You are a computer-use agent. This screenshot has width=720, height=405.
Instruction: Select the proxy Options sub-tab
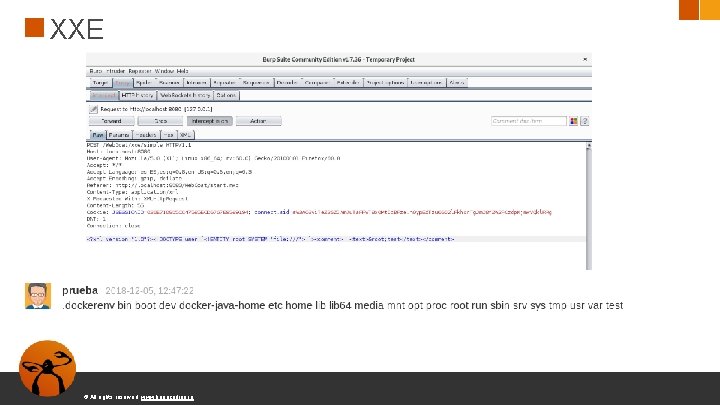226,96
